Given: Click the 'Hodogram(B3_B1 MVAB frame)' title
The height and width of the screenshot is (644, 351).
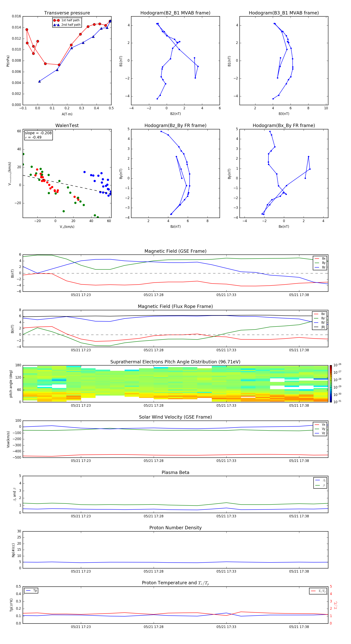Looking at the screenshot, I should [284, 13].
